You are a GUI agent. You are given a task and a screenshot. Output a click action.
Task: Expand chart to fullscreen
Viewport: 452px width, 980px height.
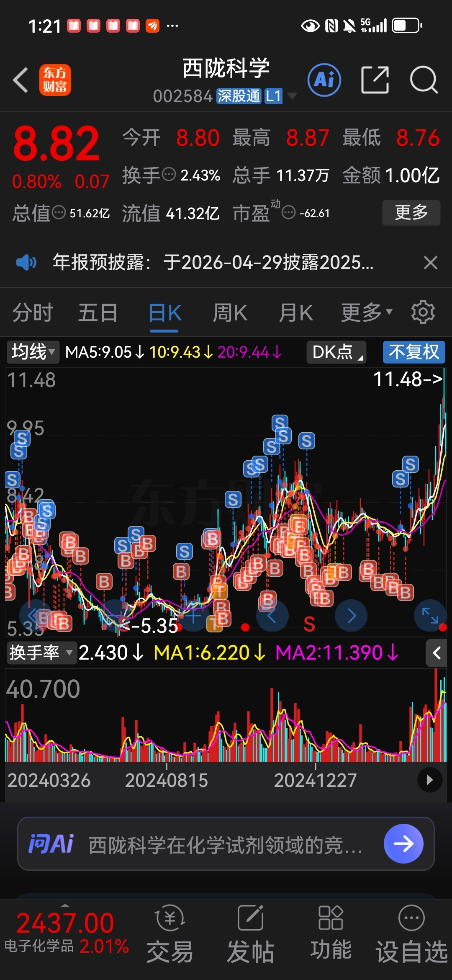click(430, 616)
